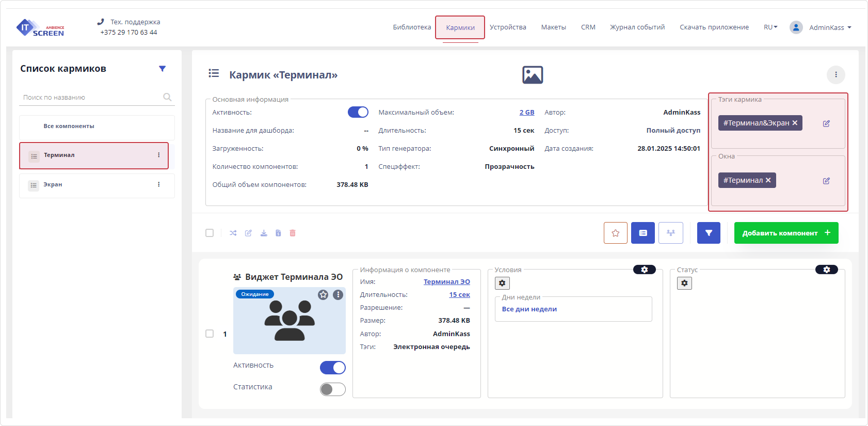Open the list filter funnel icon
This screenshot has width=868, height=426.
point(163,69)
